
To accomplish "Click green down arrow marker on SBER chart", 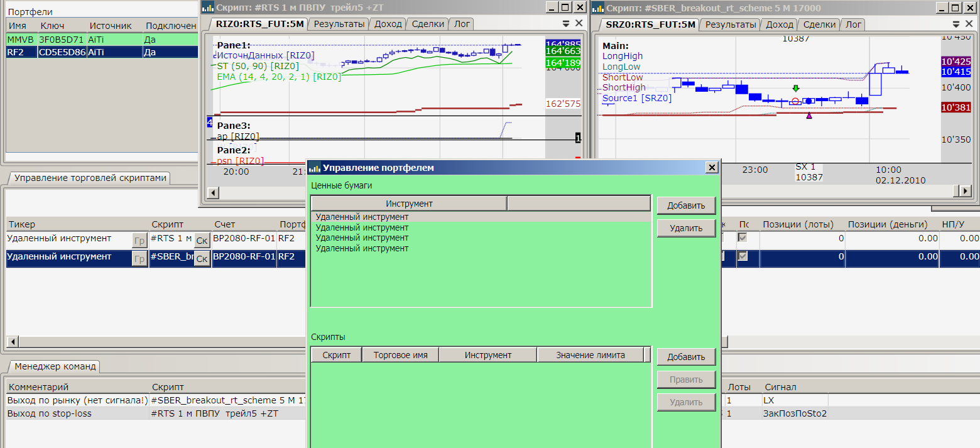I will (796, 89).
